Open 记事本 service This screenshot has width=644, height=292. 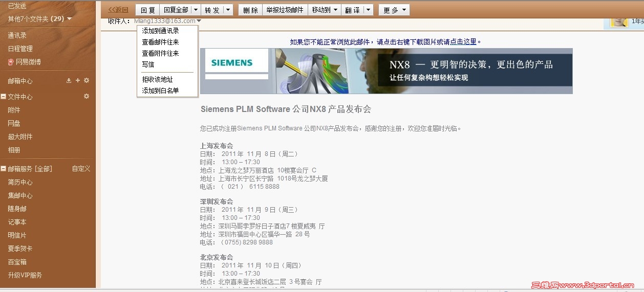point(17,222)
